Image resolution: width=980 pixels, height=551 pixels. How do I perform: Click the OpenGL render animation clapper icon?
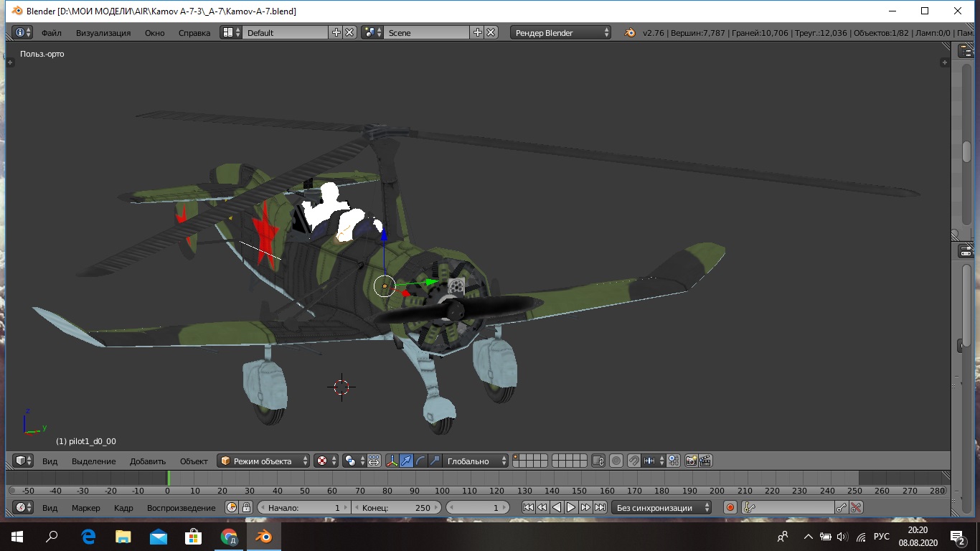[705, 461]
